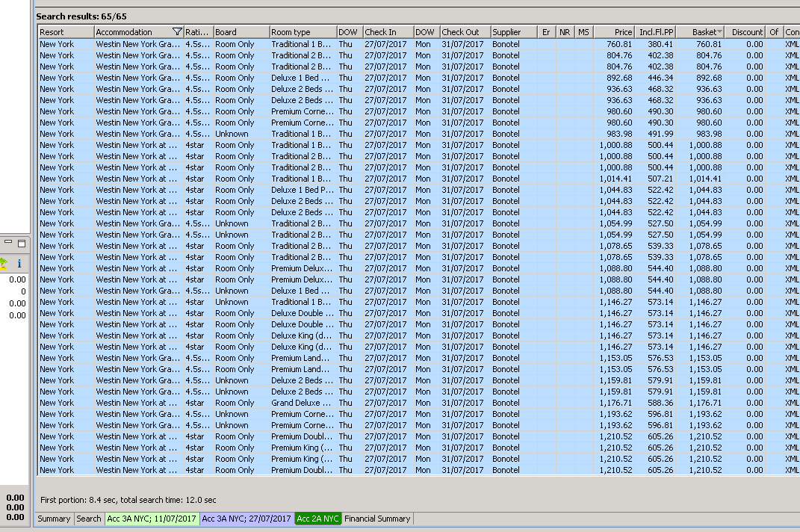
Task: Click the Of column header
Action: coord(775,31)
